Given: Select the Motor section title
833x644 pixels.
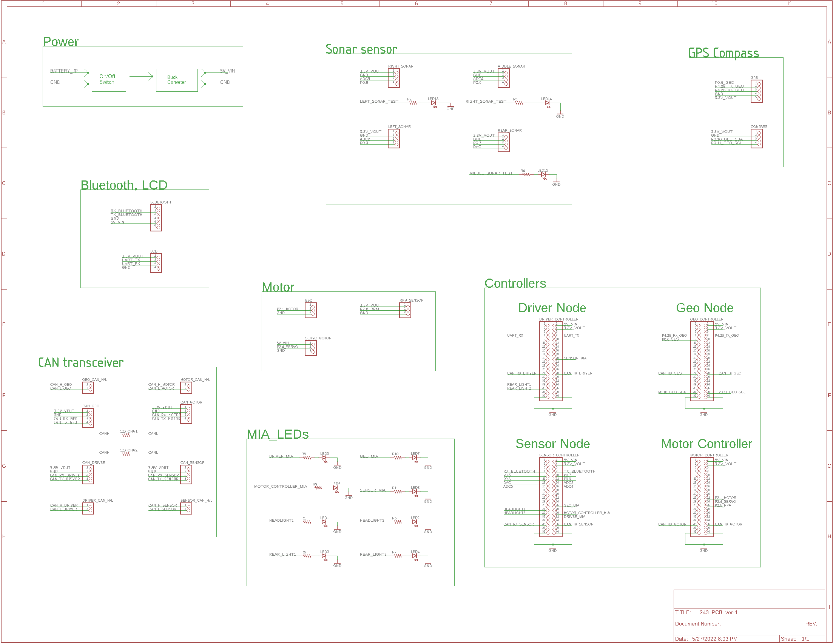Looking at the screenshot, I should point(278,287).
